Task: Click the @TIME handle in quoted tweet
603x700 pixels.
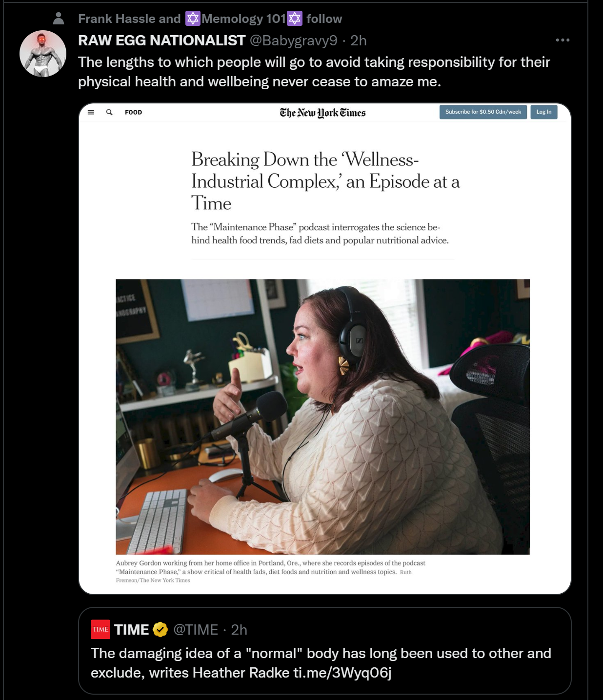Action: coord(195,630)
